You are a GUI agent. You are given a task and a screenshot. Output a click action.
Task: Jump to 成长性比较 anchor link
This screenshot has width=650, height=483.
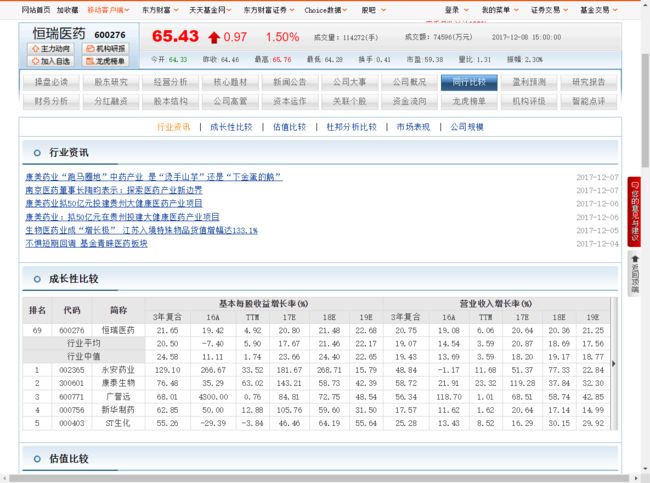(231, 127)
